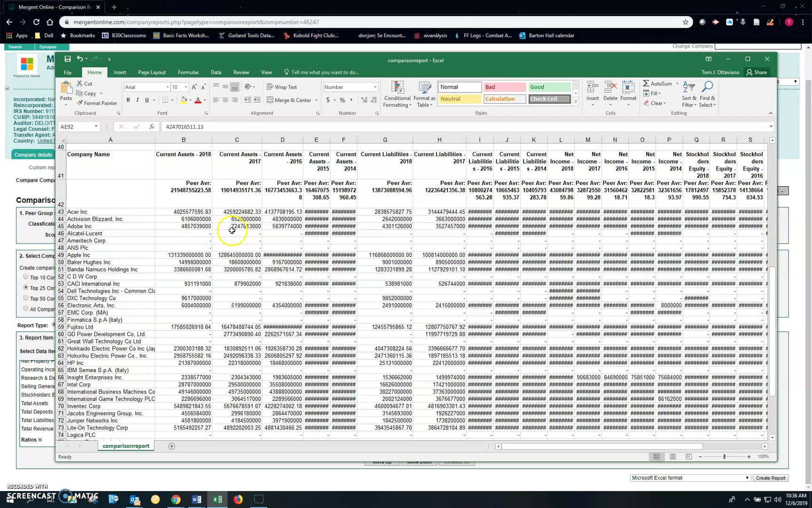Select the AutoSum function
Viewport: 812px width, 508px height.
(x=658, y=83)
